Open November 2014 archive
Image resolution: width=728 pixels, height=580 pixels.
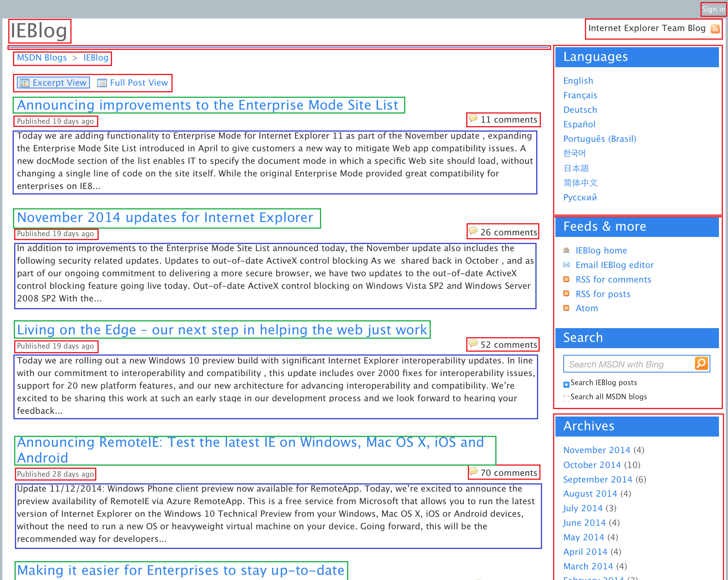pos(596,450)
